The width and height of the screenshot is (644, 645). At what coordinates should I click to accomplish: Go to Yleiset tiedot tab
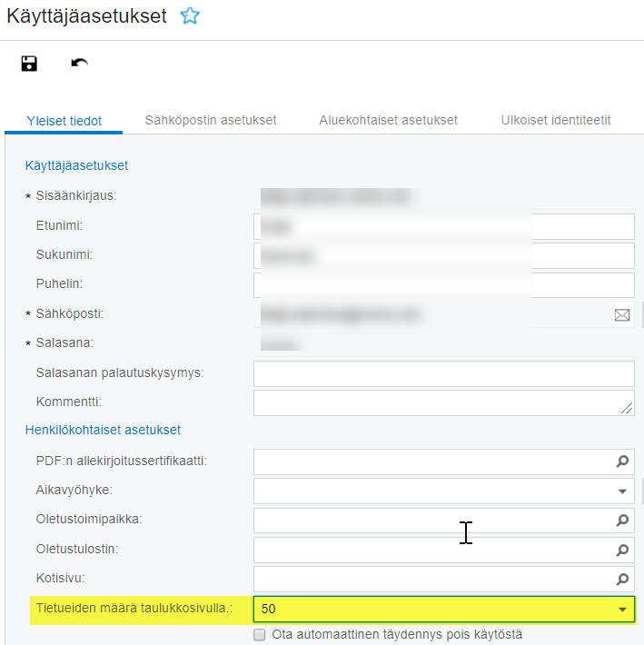coord(64,120)
